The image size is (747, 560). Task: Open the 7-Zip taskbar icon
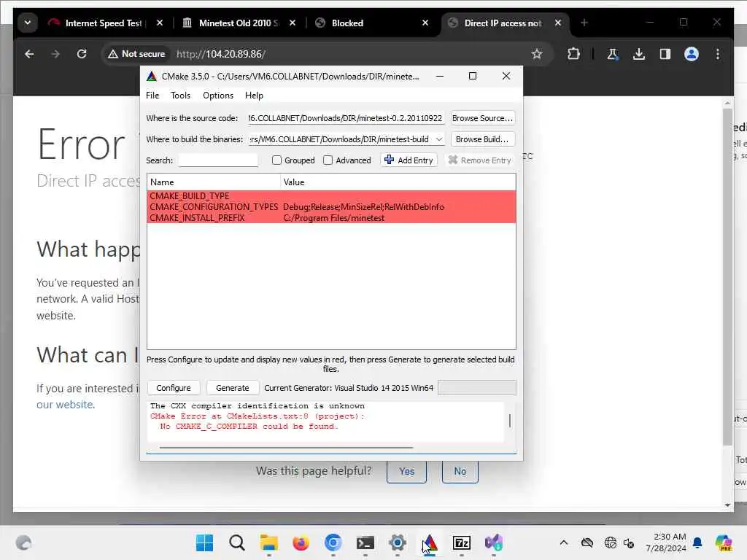coord(461,542)
